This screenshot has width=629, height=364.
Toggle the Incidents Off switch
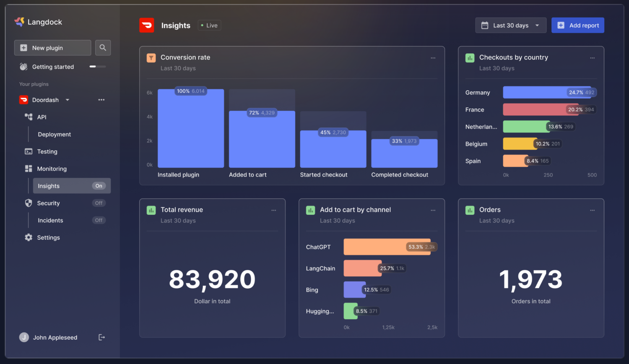(x=99, y=220)
